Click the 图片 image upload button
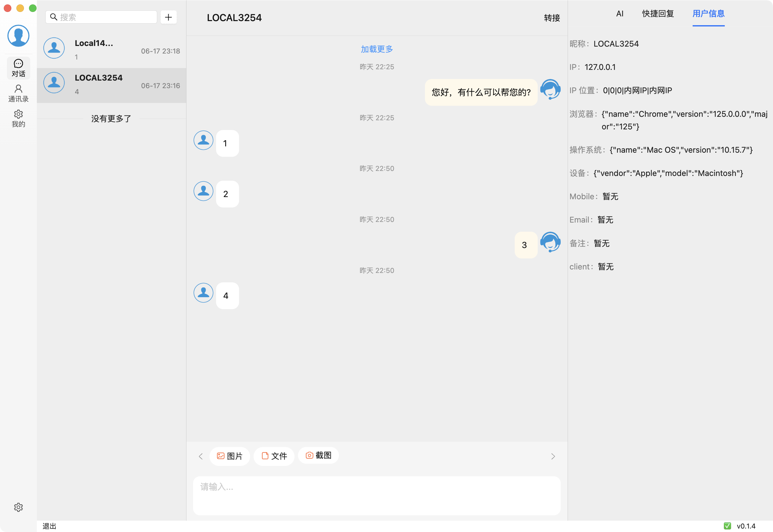Viewport: 773px width, 532px height. (x=229, y=456)
